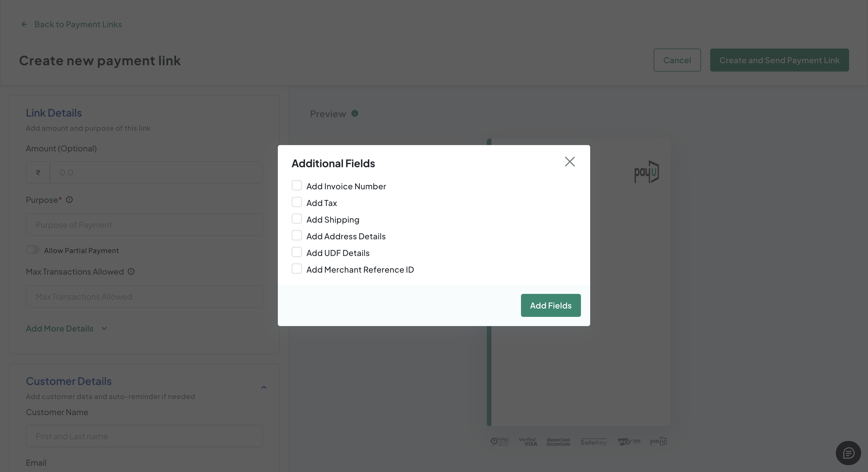Click the MasterCard SecureCode badge
This screenshot has height=472, width=868.
558,442
